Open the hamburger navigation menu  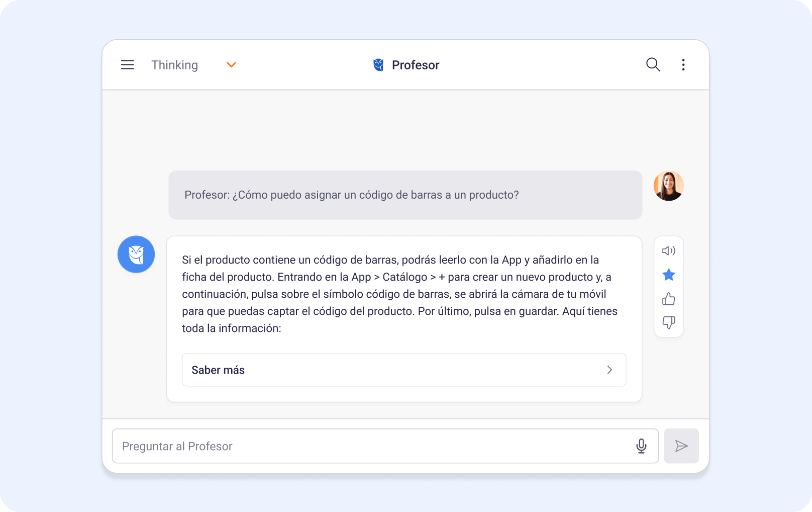tap(127, 65)
